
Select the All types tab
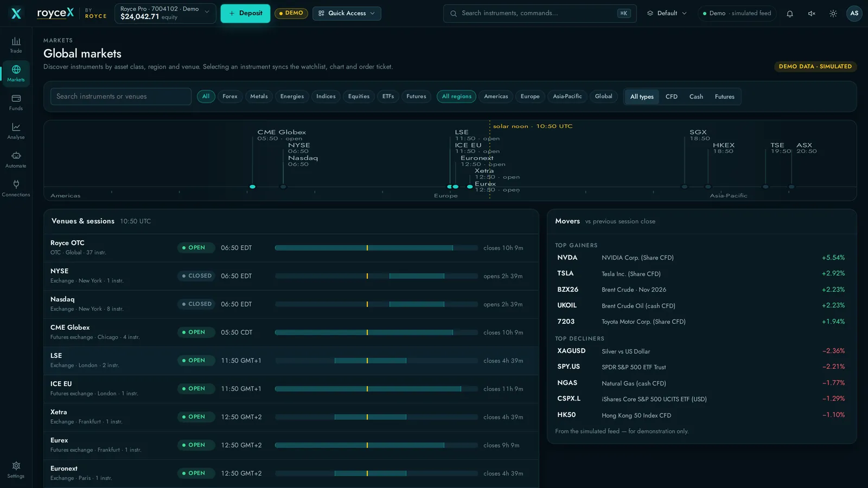(x=642, y=97)
